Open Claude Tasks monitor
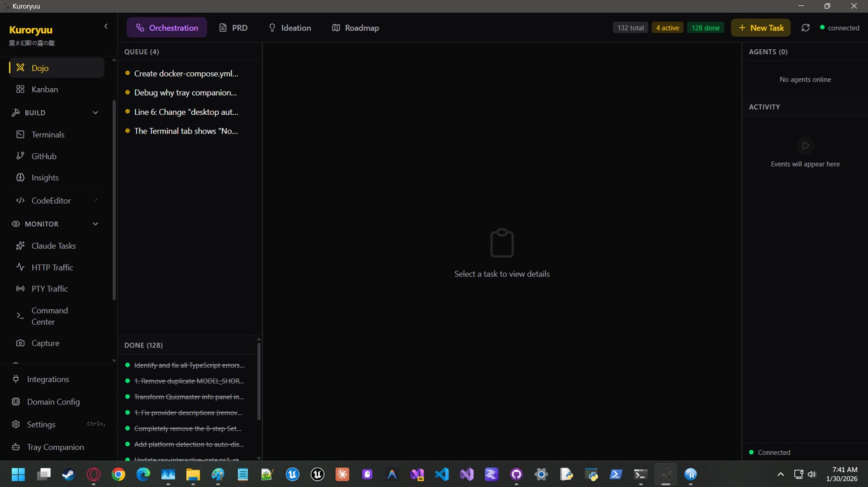868x487 pixels. click(x=53, y=246)
